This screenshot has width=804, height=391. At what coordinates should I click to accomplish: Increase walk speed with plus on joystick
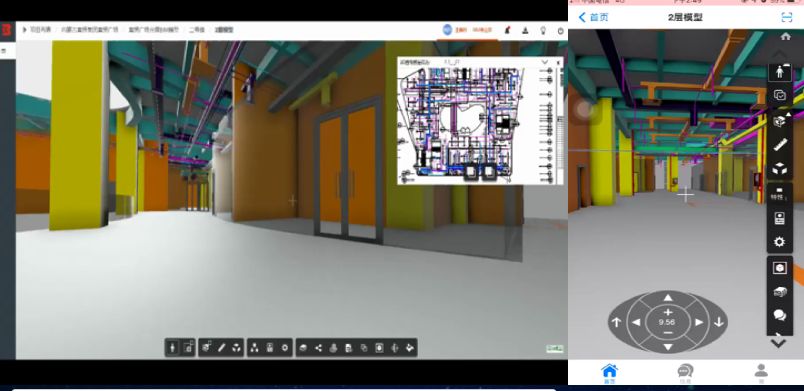click(667, 312)
